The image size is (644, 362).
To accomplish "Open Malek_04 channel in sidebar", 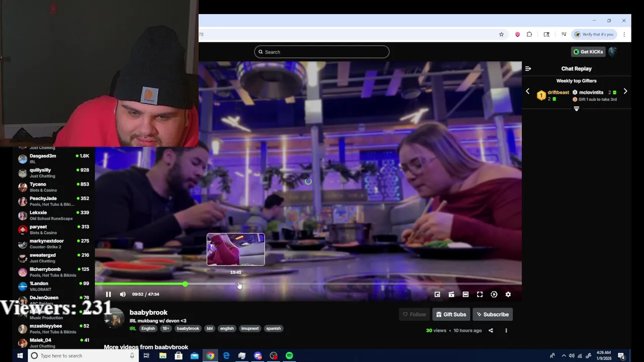I will point(54,343).
